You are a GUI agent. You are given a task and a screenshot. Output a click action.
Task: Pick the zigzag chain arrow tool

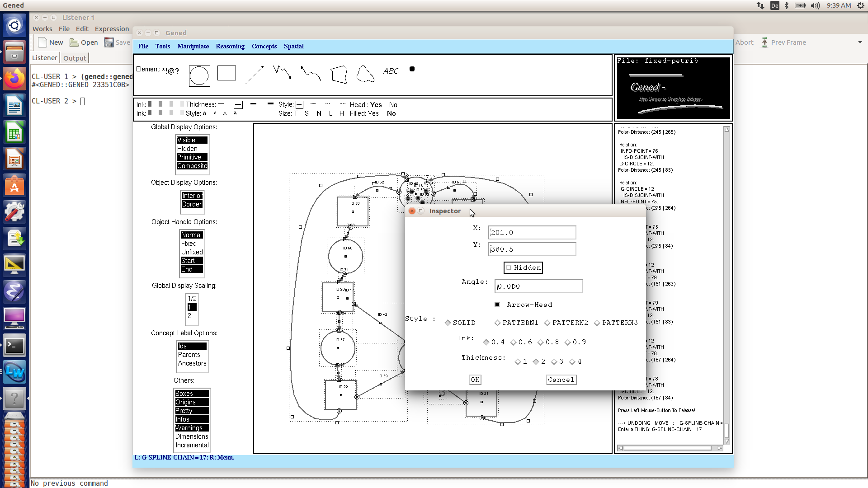coord(282,72)
